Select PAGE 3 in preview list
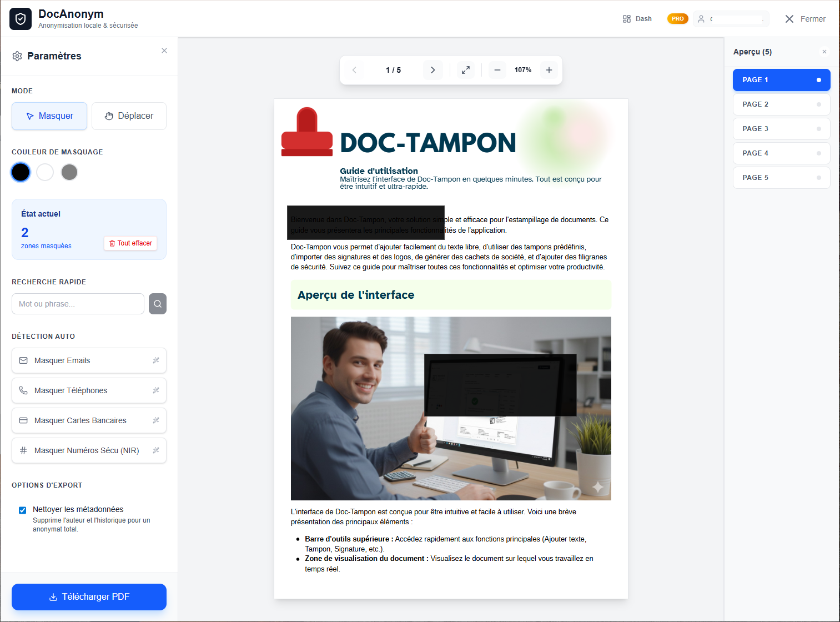The height and width of the screenshot is (622, 840). (781, 129)
